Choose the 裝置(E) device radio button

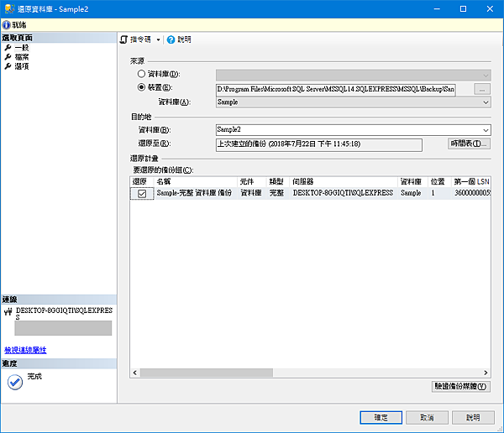coord(141,87)
